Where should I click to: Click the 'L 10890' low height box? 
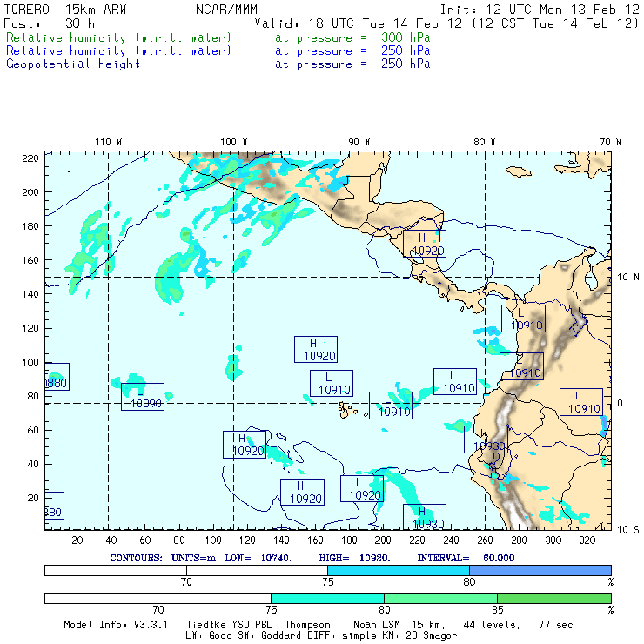click(x=143, y=397)
